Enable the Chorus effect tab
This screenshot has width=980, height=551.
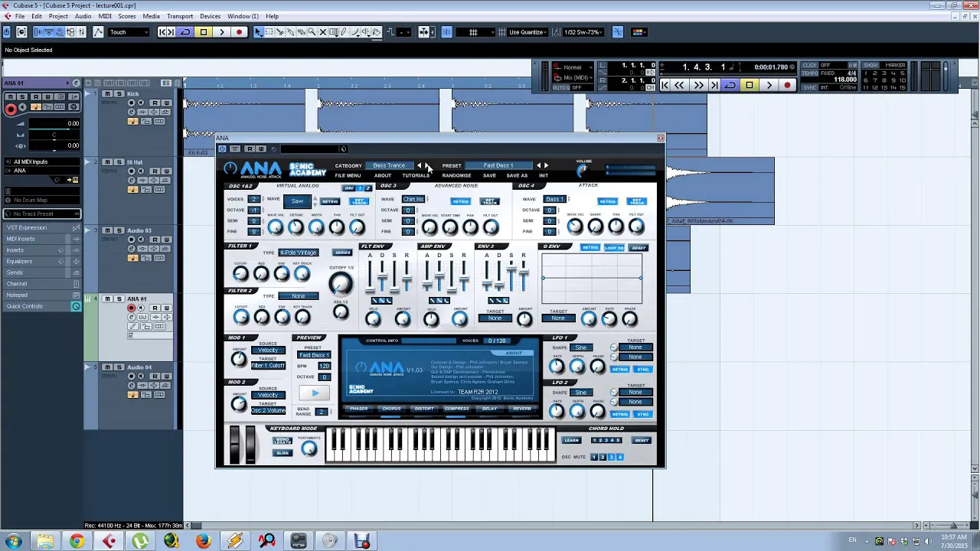[x=391, y=409]
